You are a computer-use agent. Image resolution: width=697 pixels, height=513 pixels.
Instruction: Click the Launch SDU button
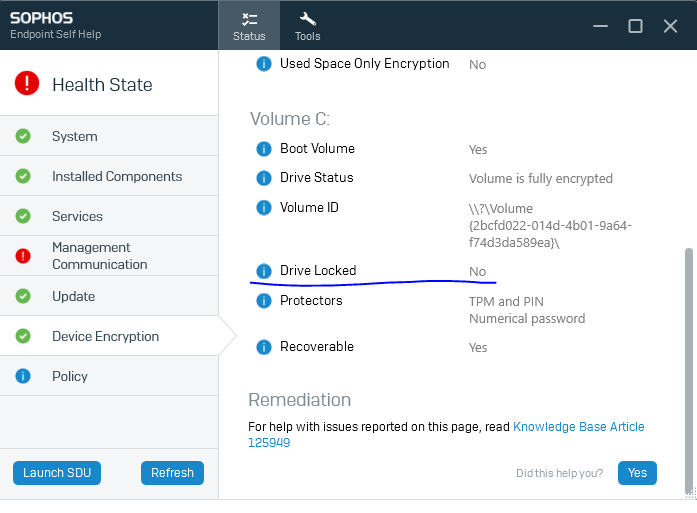coord(57,473)
